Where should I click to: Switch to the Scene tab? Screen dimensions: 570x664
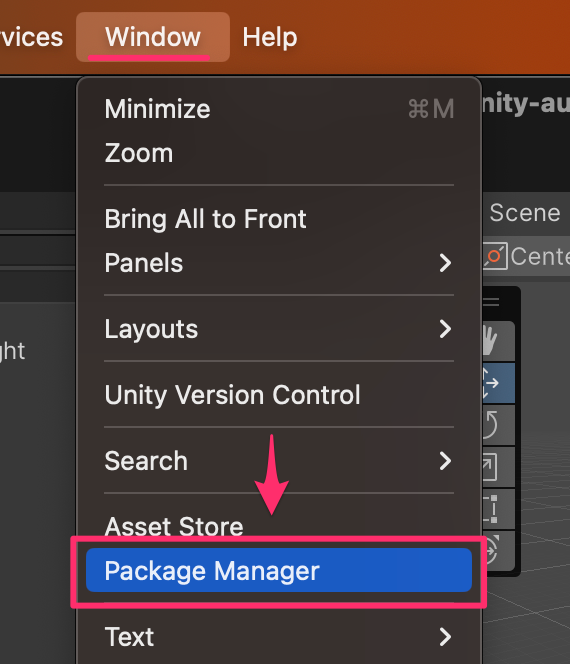coord(525,213)
